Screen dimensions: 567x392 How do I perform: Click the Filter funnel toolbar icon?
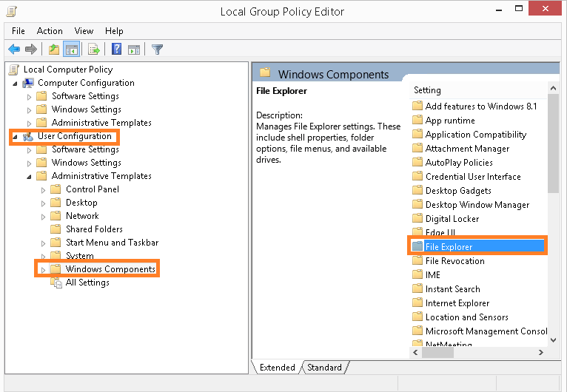pyautogui.click(x=158, y=49)
